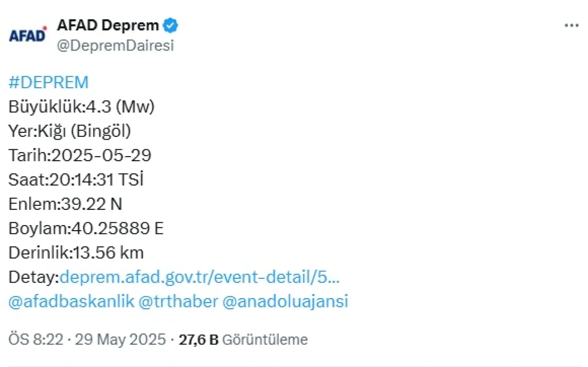Click the Saat:20:14:31 TSİ text line
Image resolution: width=588 pixels, height=367 pixels.
tap(76, 180)
